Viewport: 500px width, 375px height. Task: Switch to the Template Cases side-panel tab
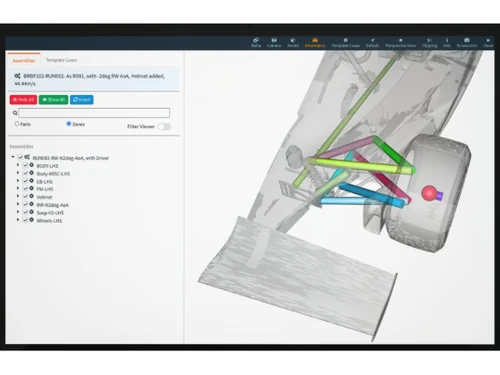coord(61,60)
